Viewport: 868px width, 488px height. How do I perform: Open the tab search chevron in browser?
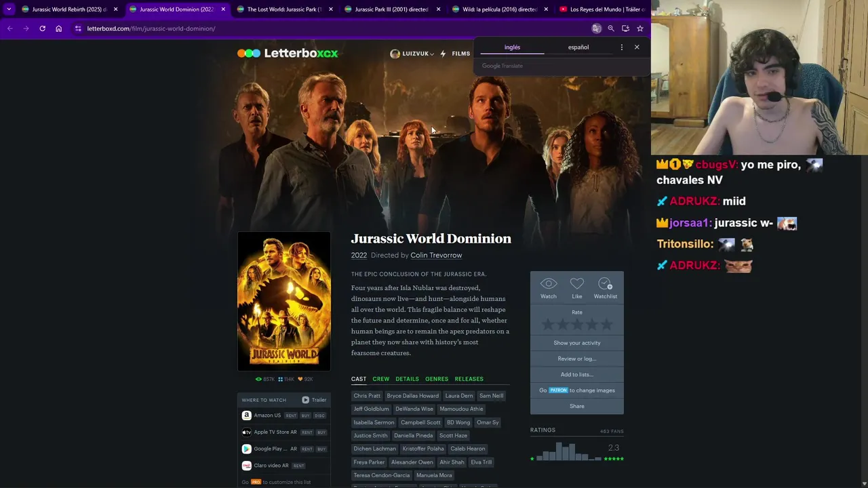point(9,9)
